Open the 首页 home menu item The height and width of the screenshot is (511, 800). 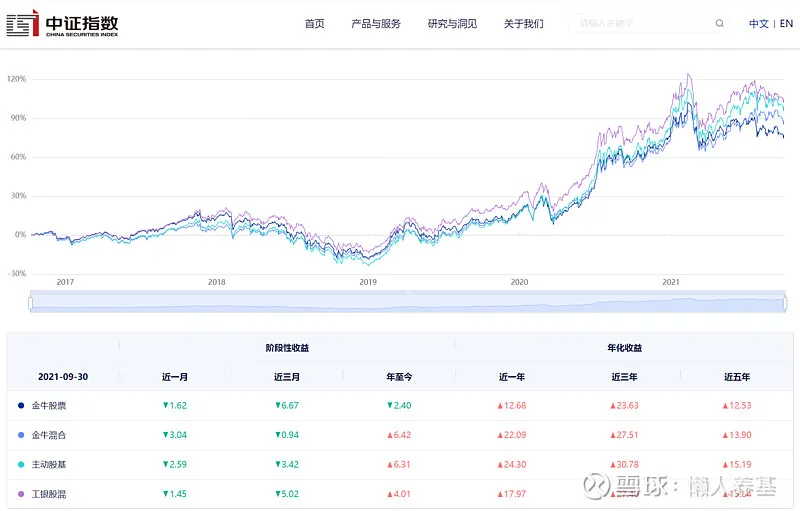click(315, 24)
